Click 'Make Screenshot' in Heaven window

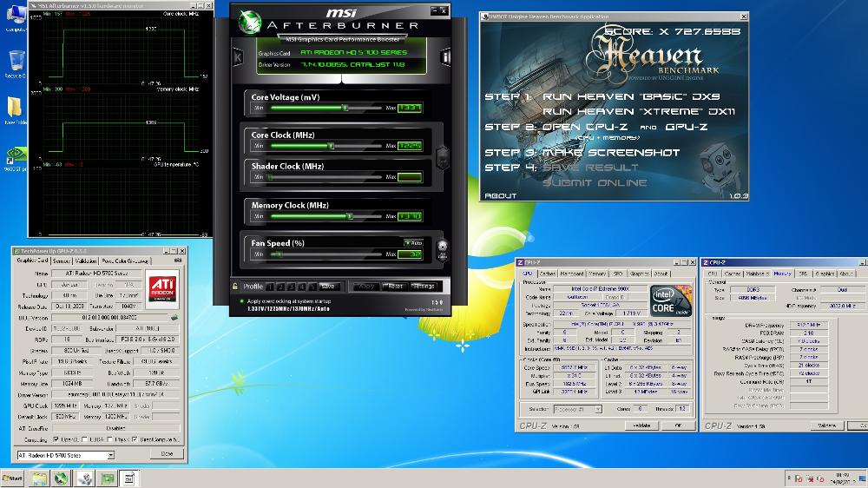click(610, 152)
